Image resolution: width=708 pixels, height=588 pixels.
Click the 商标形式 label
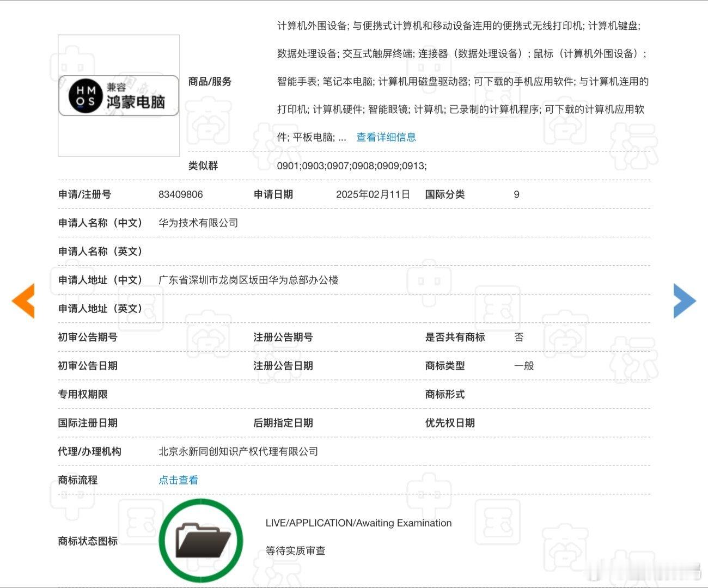[x=445, y=394]
